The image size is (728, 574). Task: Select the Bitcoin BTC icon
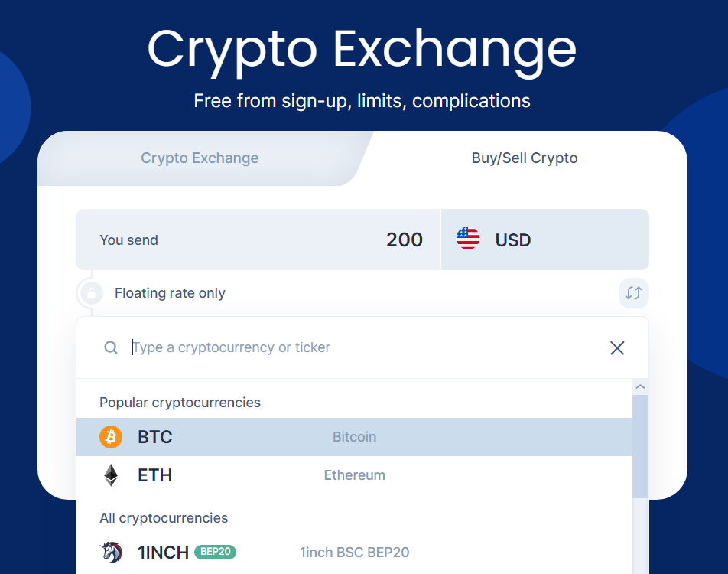coord(112,436)
